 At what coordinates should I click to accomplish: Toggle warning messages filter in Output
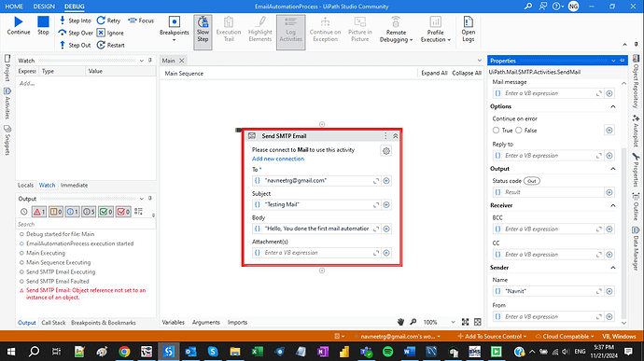(56, 212)
